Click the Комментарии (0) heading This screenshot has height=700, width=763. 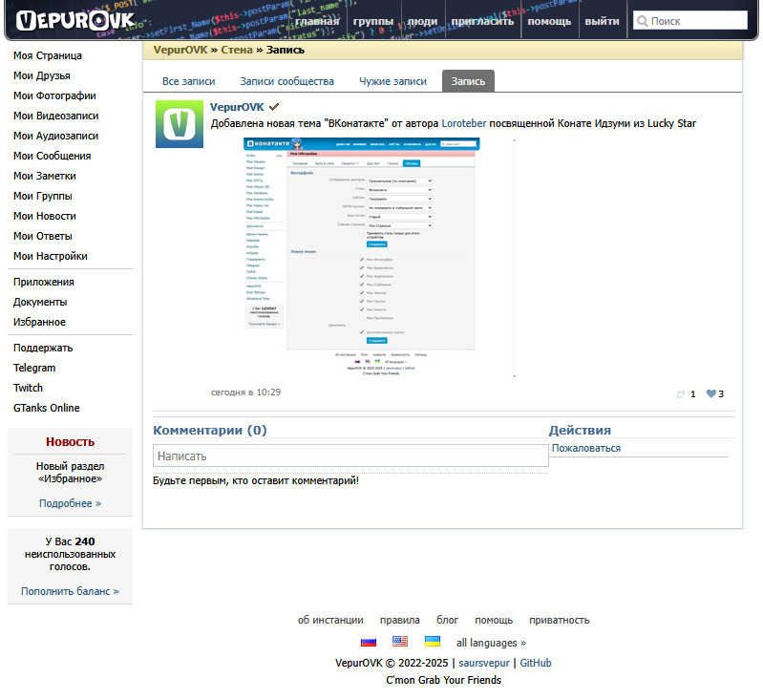tap(210, 430)
